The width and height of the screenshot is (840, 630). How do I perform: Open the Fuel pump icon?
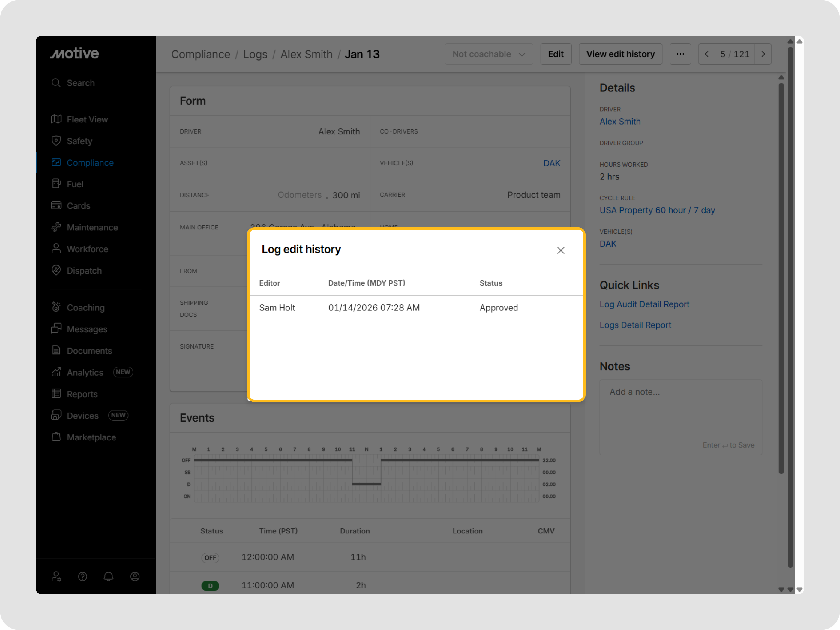[56, 184]
